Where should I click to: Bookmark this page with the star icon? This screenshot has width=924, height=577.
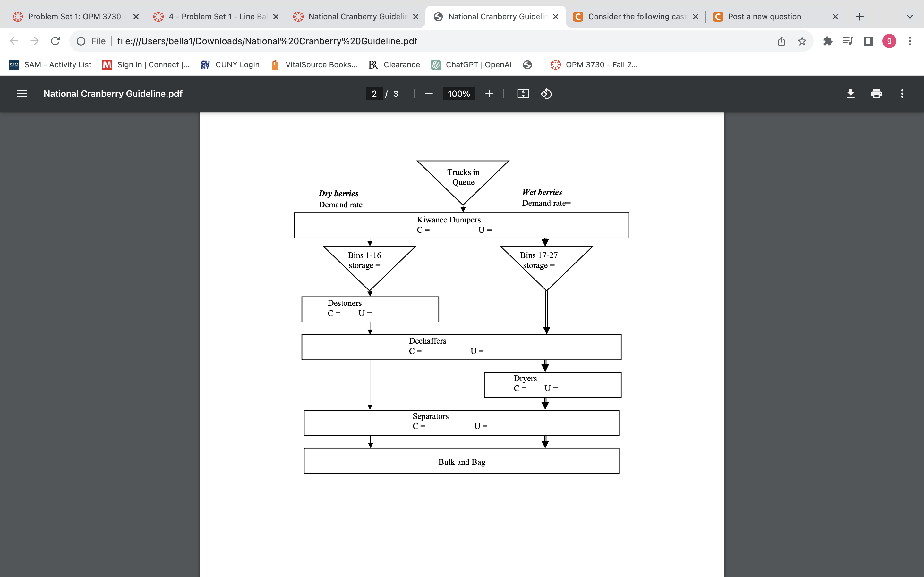[x=802, y=41]
